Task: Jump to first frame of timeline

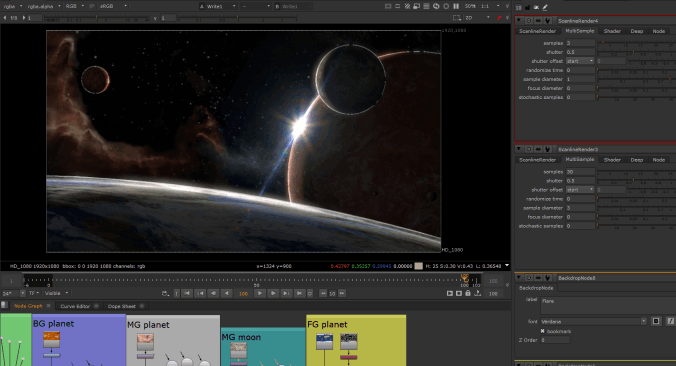Action: click(x=187, y=293)
